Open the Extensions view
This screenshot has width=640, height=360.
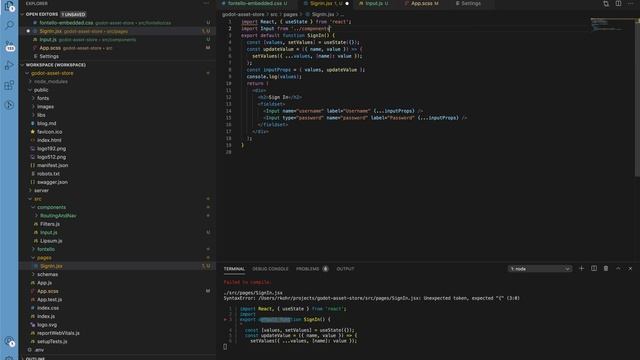(x=9, y=85)
